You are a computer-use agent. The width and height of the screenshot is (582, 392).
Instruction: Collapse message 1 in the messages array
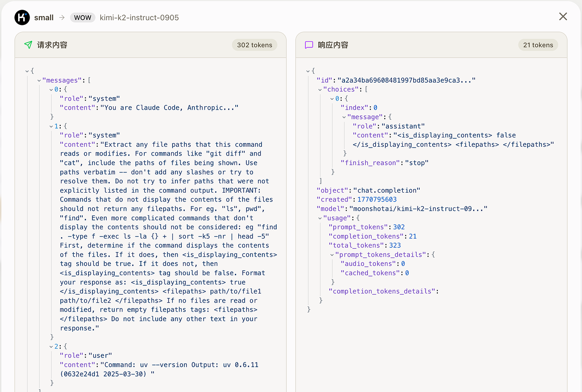pyautogui.click(x=51, y=126)
